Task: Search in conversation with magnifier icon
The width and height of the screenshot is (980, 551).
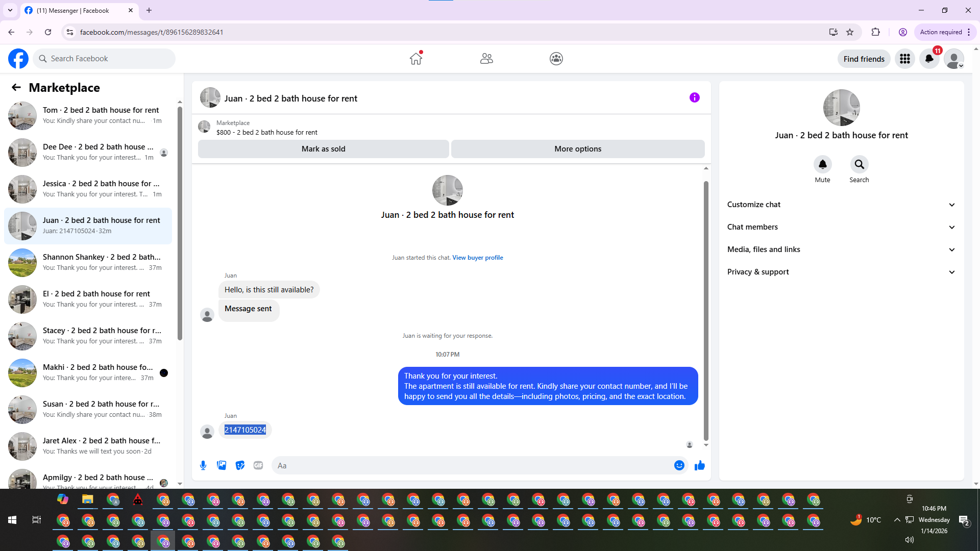Action: (x=859, y=164)
